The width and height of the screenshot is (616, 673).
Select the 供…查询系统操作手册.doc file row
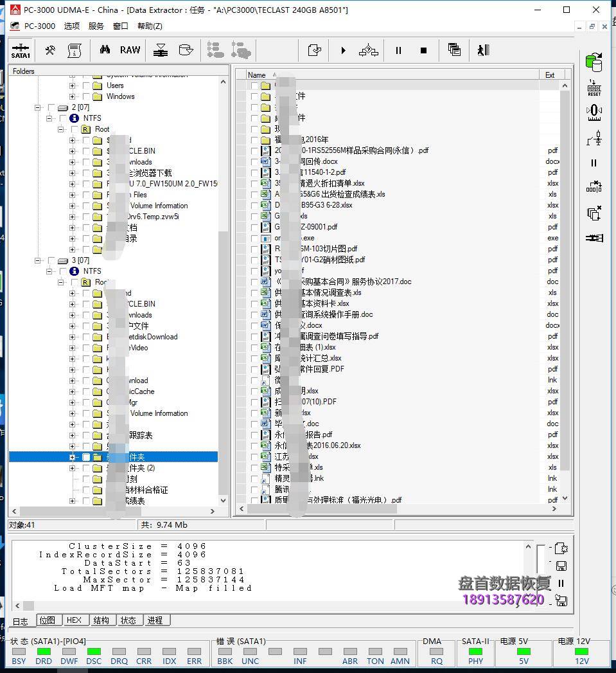[x=324, y=314]
